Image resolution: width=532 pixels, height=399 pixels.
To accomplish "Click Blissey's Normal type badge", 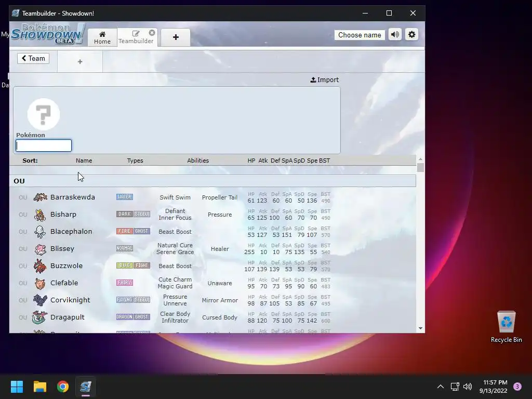I will coord(125,248).
